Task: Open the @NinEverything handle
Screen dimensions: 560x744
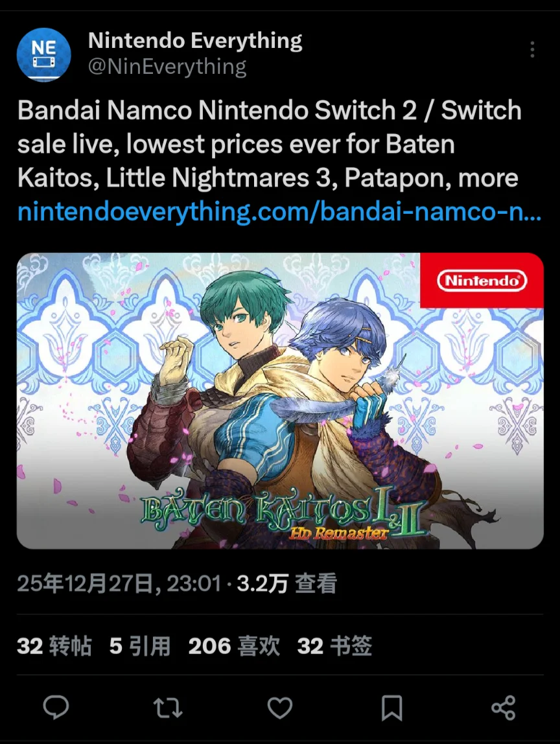Action: click(167, 67)
